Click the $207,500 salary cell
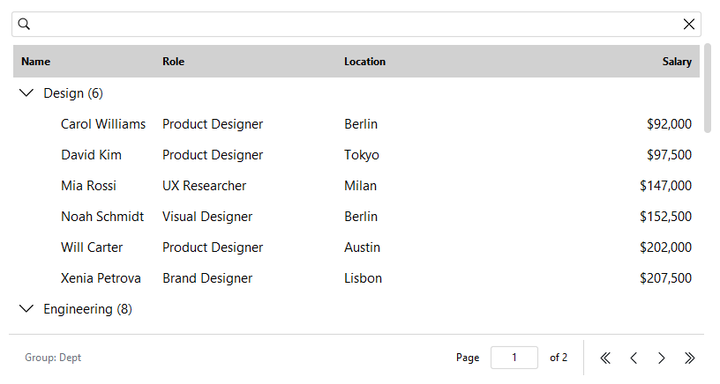This screenshot has height=384, width=720. point(665,278)
